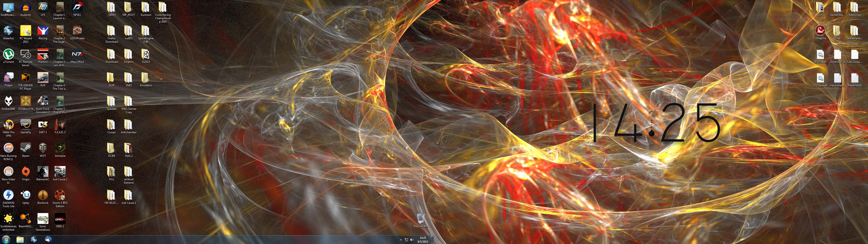
Task: Open the Mass Effect N7 icon
Action: coord(77,54)
